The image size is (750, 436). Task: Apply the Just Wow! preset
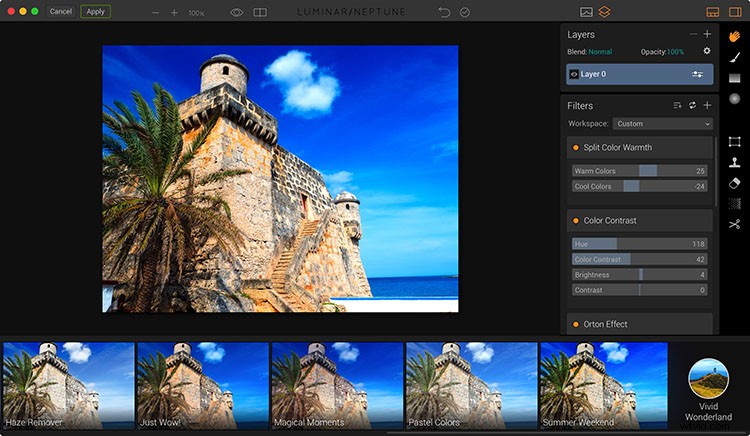coord(203,385)
